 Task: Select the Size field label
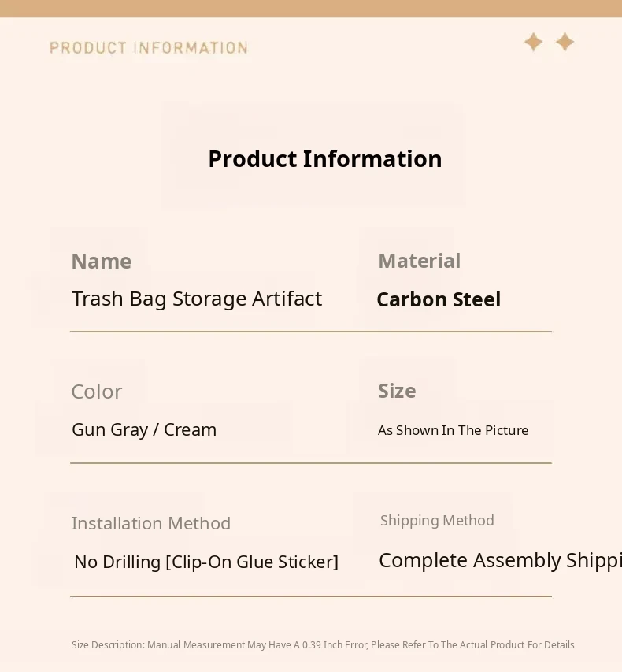(397, 392)
